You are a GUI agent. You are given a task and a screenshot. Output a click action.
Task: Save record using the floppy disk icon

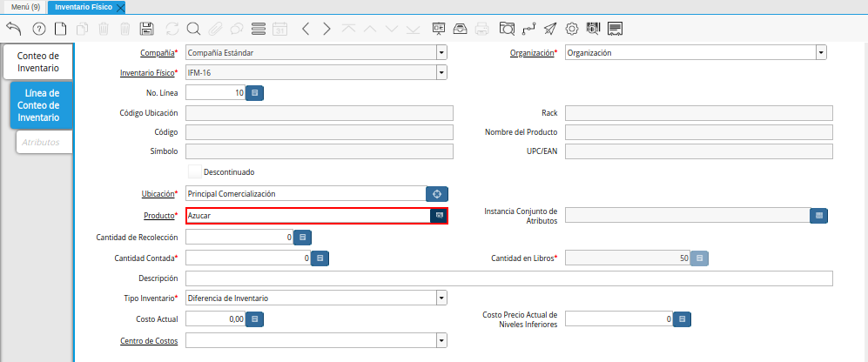point(147,29)
